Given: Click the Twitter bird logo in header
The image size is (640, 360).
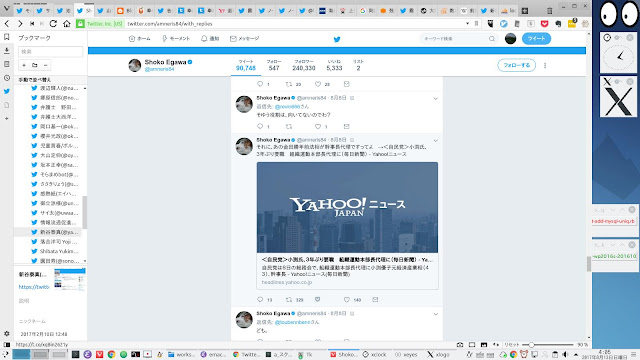Looking at the screenshot, I should point(337,39).
